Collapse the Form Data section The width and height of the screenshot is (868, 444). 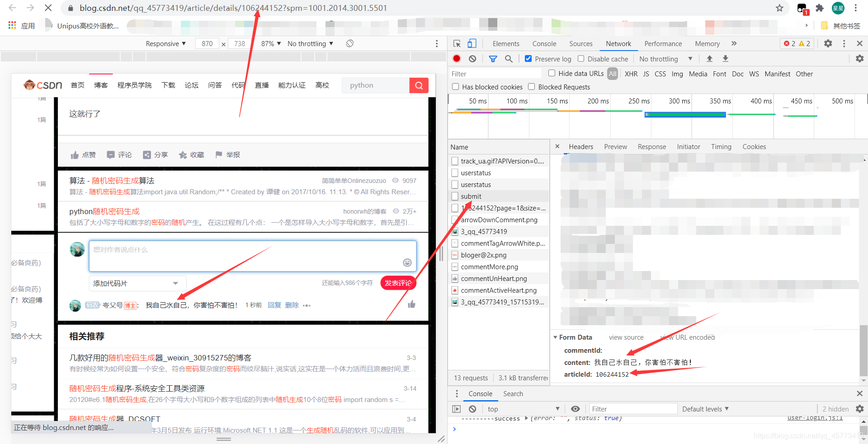coord(555,337)
